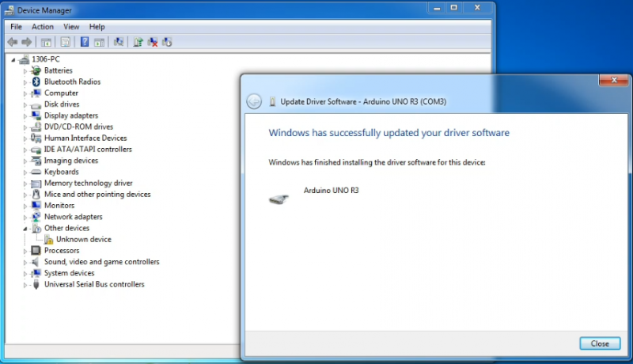Collapse the Other devices category
This screenshot has width=633, height=364.
[x=25, y=228]
